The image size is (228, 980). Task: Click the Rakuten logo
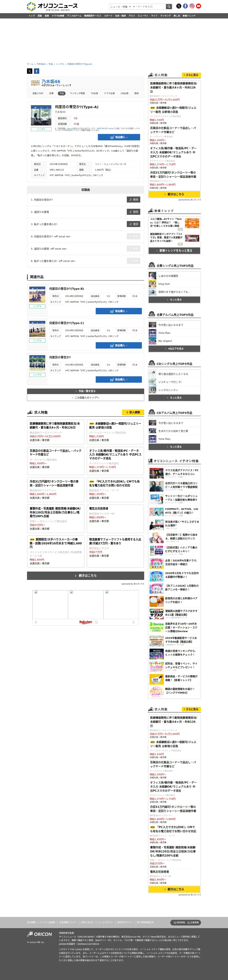pos(86,622)
